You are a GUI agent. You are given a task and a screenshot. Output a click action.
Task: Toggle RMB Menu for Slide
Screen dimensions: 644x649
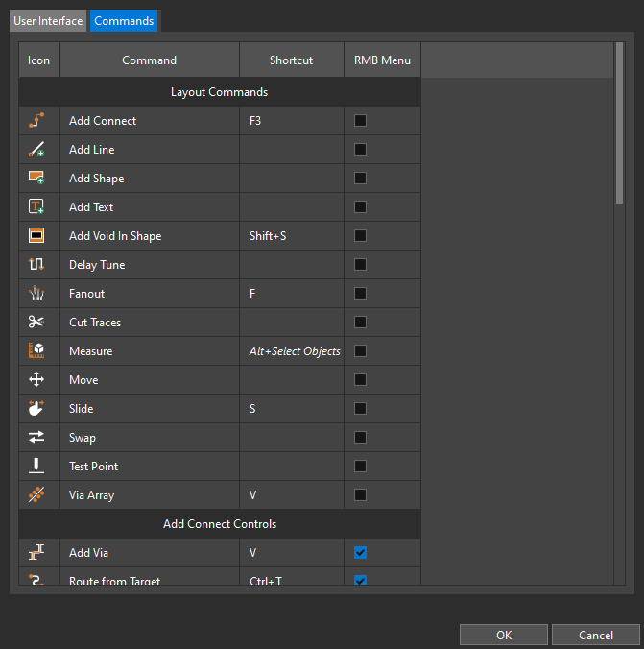tap(360, 409)
